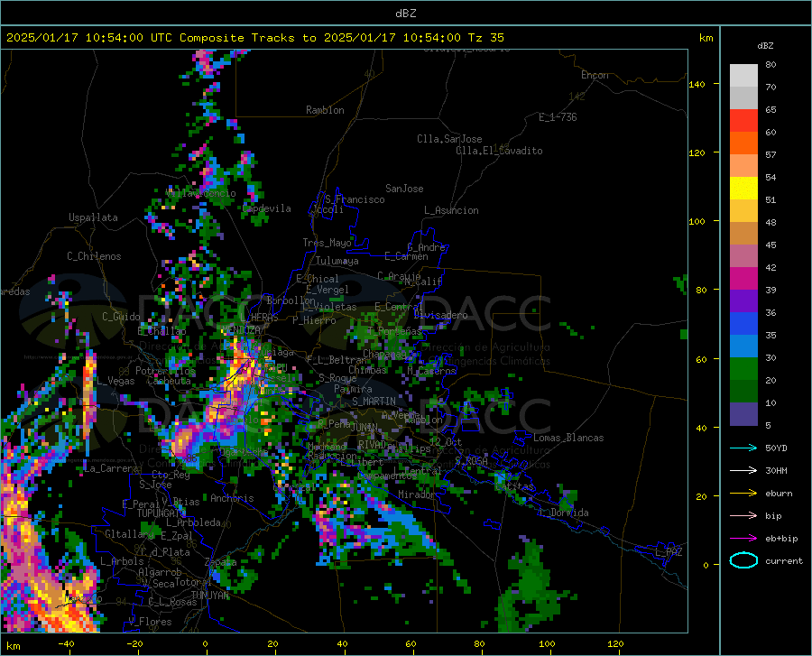Click the Divisadero map label
Viewport: 812px width, 656px height.
pyautogui.click(x=440, y=315)
